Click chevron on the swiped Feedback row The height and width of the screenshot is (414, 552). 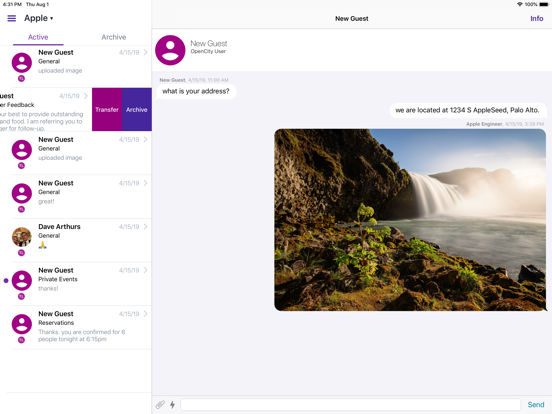(x=86, y=96)
